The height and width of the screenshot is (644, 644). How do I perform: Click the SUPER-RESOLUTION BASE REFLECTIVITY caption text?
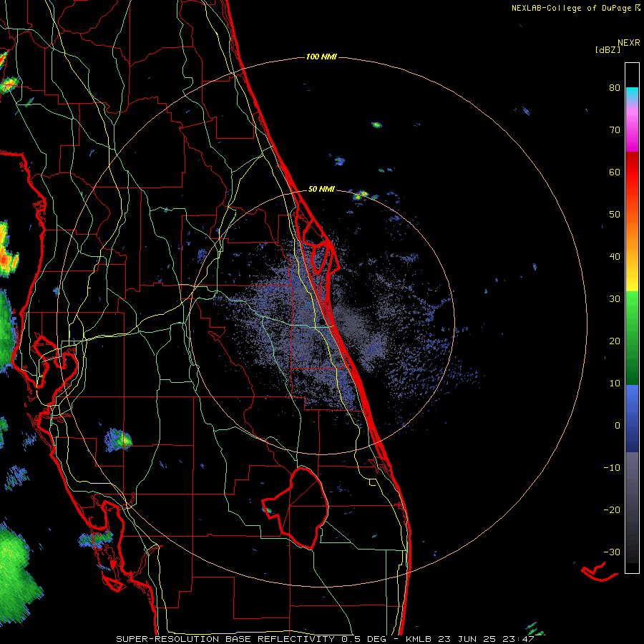225,639
